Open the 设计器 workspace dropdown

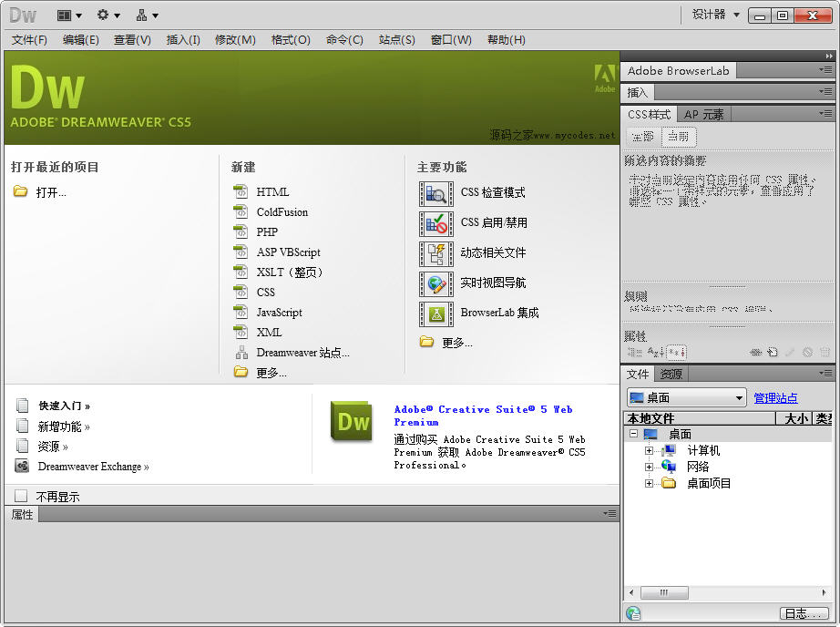click(x=716, y=15)
